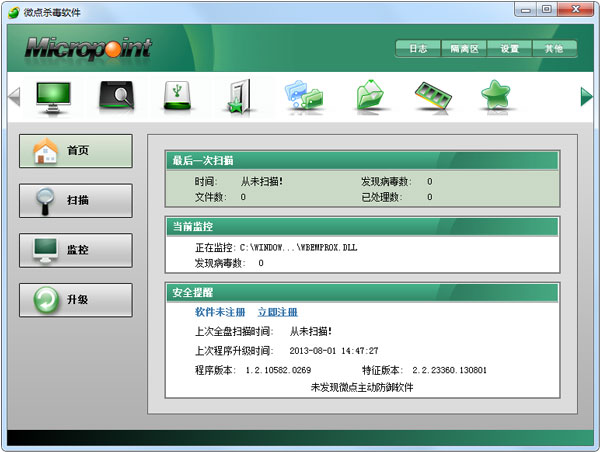Image resolution: width=600 pixels, height=452 pixels.
Task: Click the title bar app icon
Action: (x=13, y=12)
